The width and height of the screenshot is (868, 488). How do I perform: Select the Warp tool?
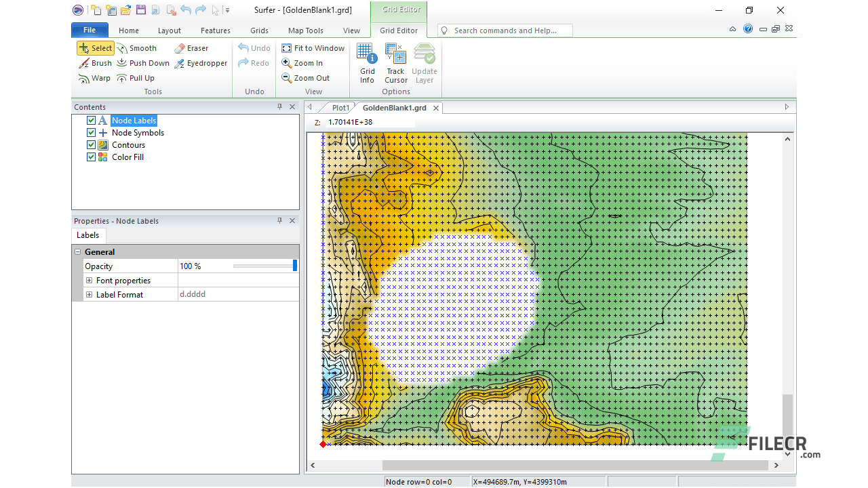(94, 78)
